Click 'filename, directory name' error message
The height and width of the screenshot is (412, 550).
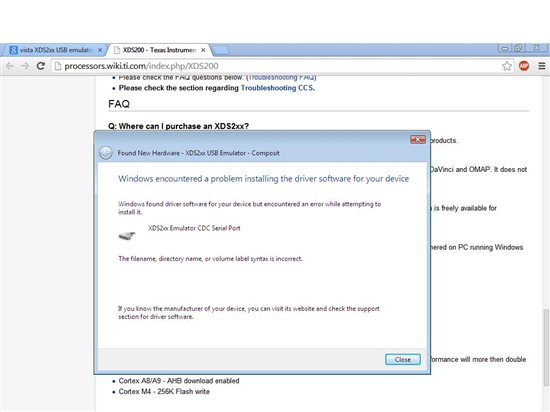point(210,259)
